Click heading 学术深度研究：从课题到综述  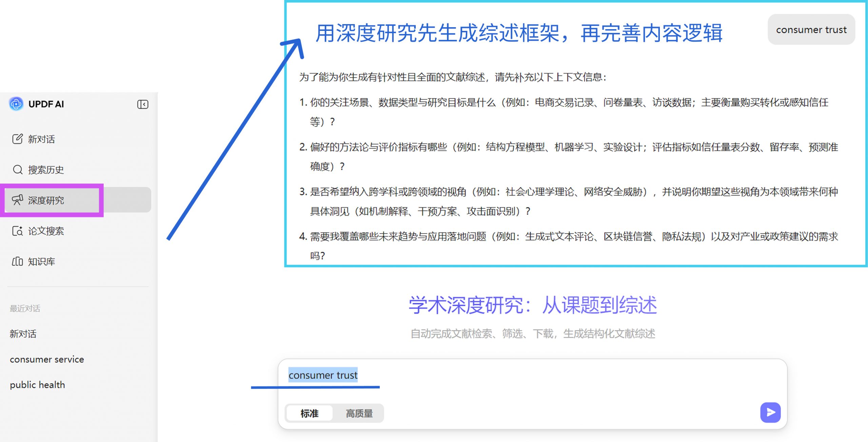[533, 305]
